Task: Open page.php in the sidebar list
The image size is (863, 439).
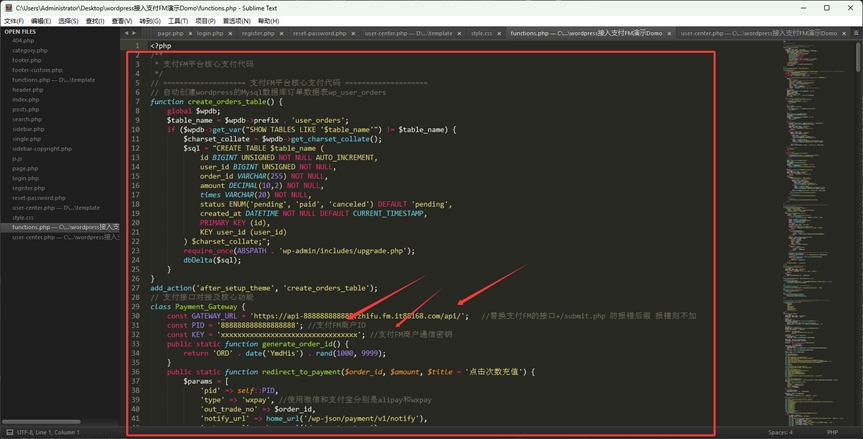Action: (x=25, y=169)
